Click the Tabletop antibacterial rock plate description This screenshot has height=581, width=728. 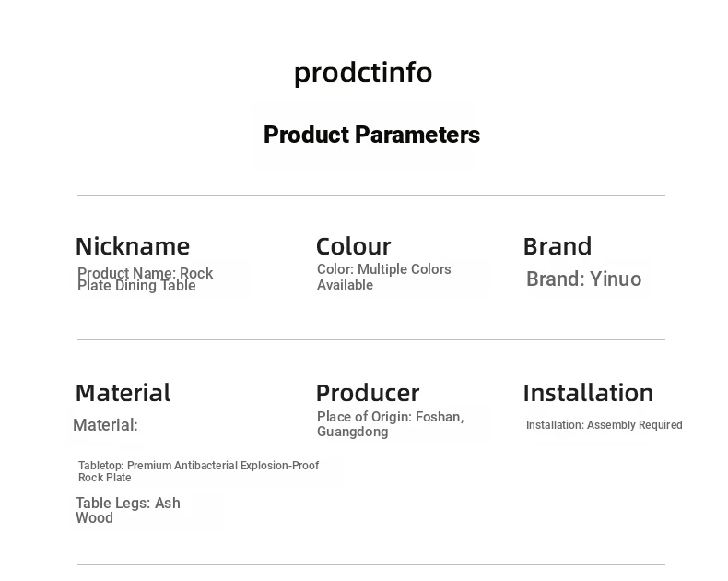coord(199,471)
